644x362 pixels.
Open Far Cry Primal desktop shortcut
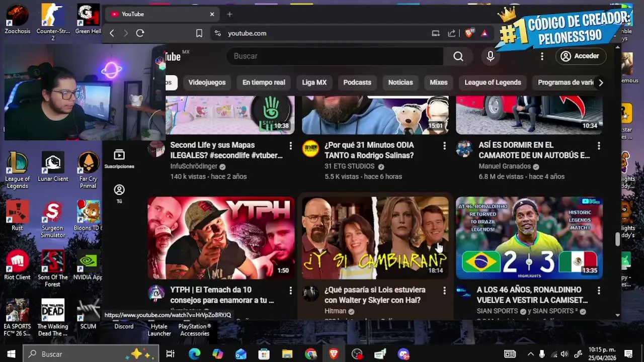(88, 170)
